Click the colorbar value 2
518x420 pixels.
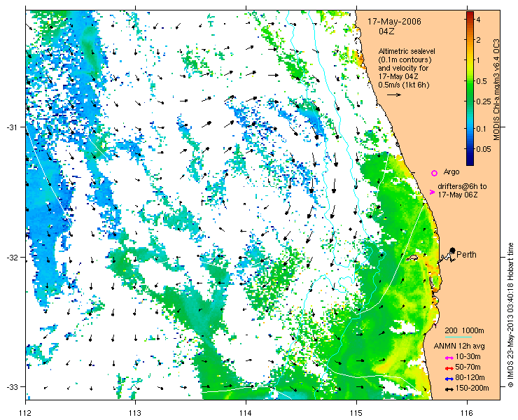tap(478, 40)
